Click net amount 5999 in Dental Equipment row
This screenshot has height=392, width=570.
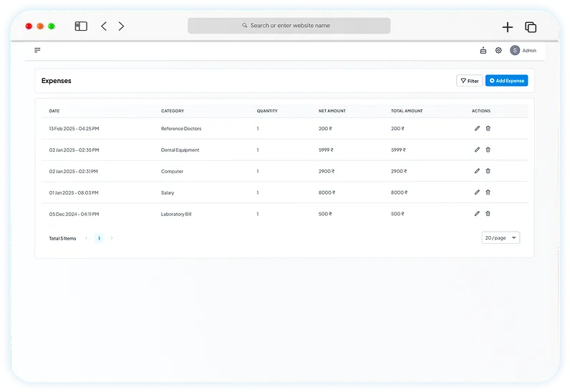326,150
